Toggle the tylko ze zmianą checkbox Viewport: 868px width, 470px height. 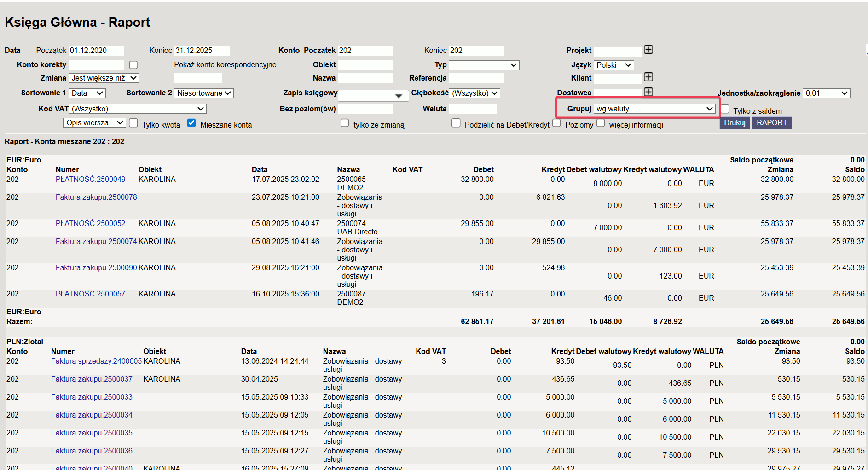pos(345,123)
